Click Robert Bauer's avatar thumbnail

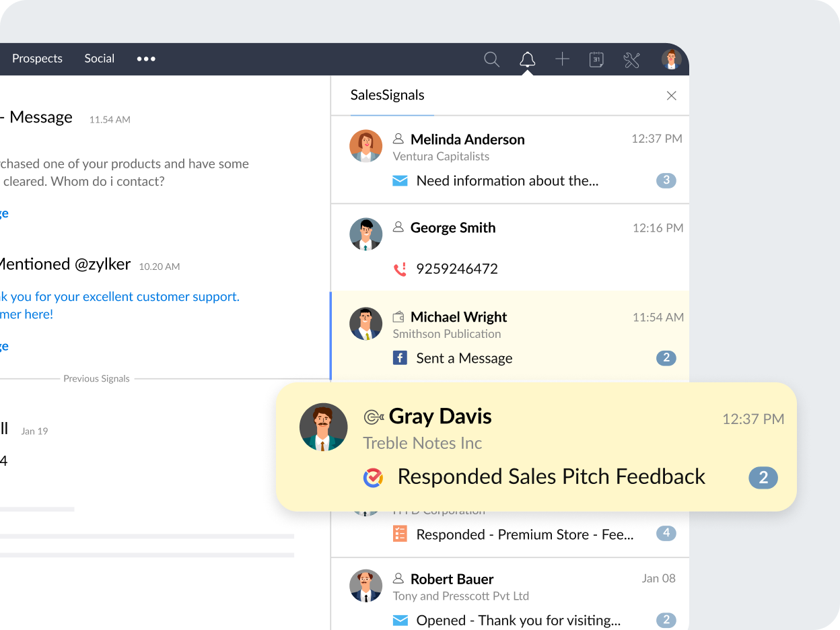coord(365,586)
